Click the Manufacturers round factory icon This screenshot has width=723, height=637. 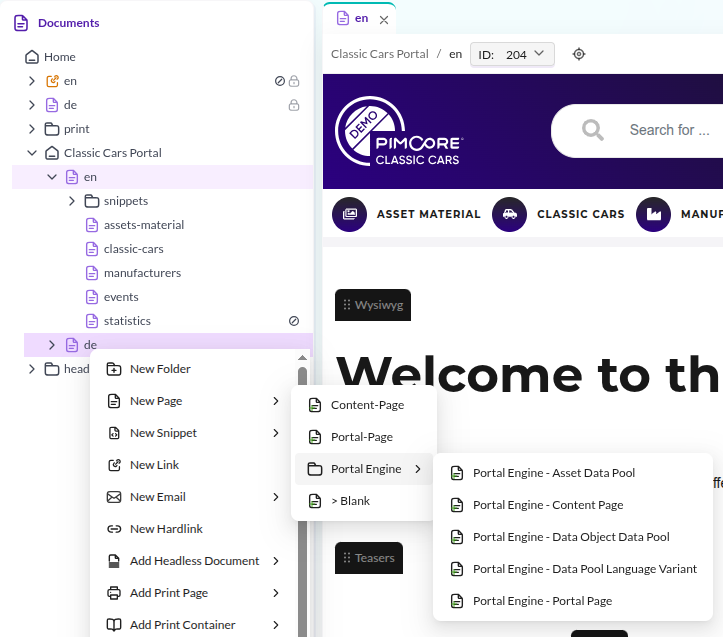point(653,214)
